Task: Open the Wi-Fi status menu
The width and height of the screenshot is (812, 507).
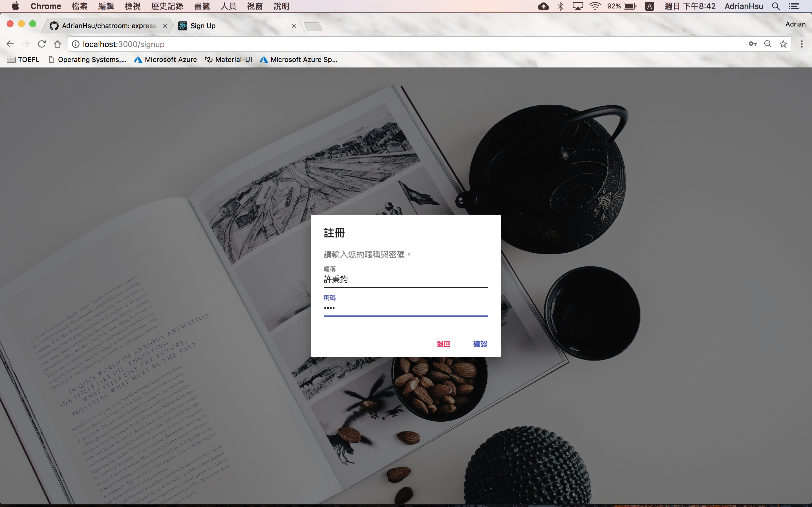Action: (595, 6)
